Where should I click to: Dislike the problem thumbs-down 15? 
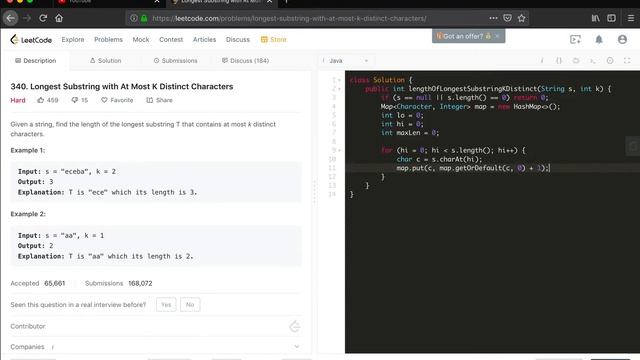pos(80,100)
